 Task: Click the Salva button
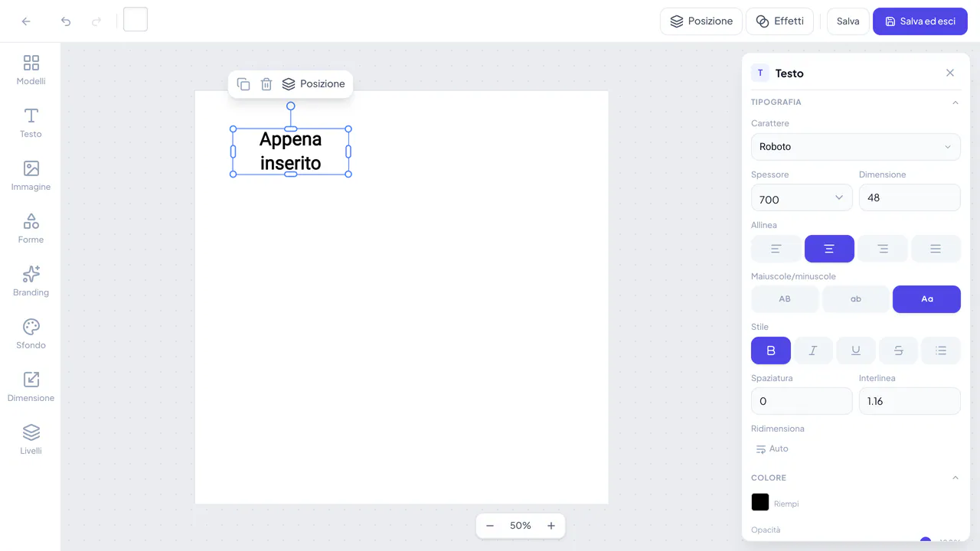point(848,21)
